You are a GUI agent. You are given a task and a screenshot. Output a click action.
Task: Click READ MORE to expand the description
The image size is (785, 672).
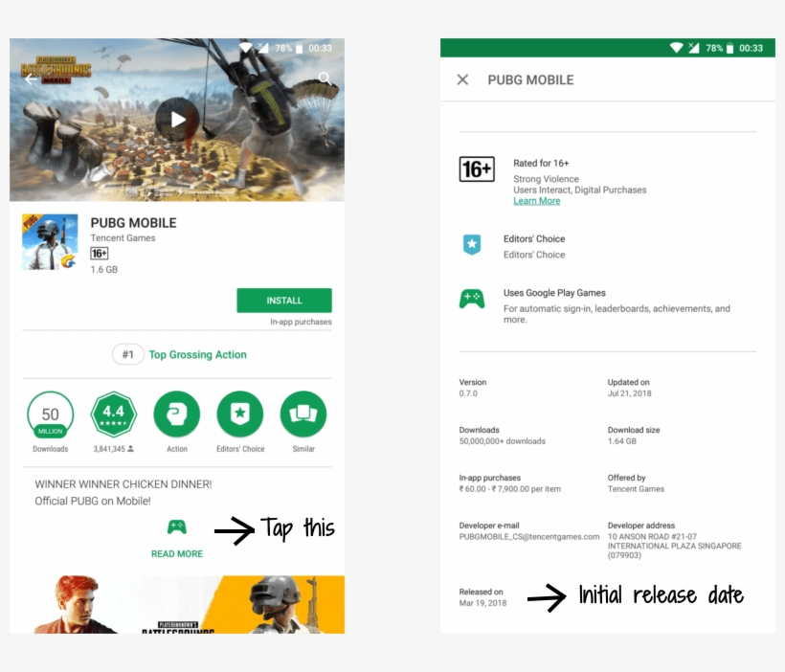point(177,554)
